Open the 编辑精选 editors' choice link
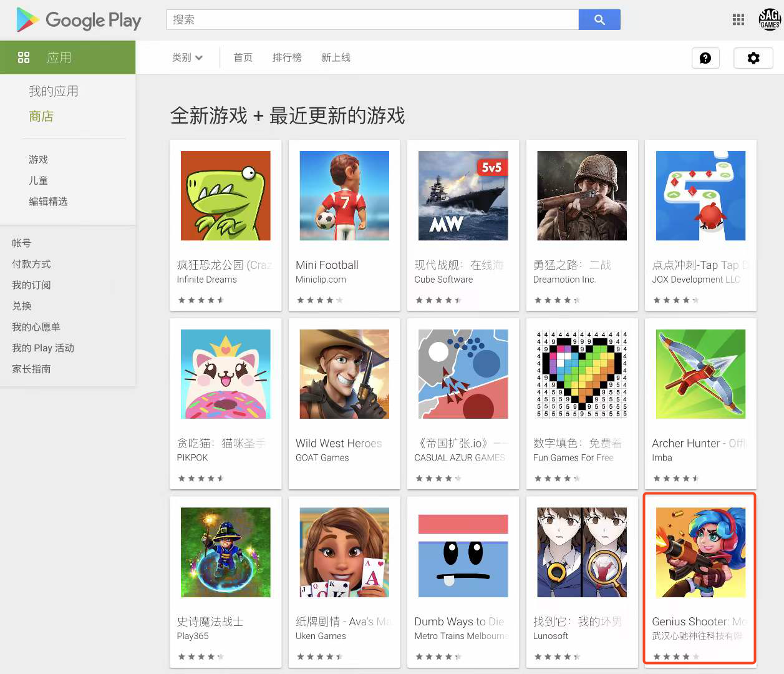Screen dimensions: 784x674 [48, 201]
